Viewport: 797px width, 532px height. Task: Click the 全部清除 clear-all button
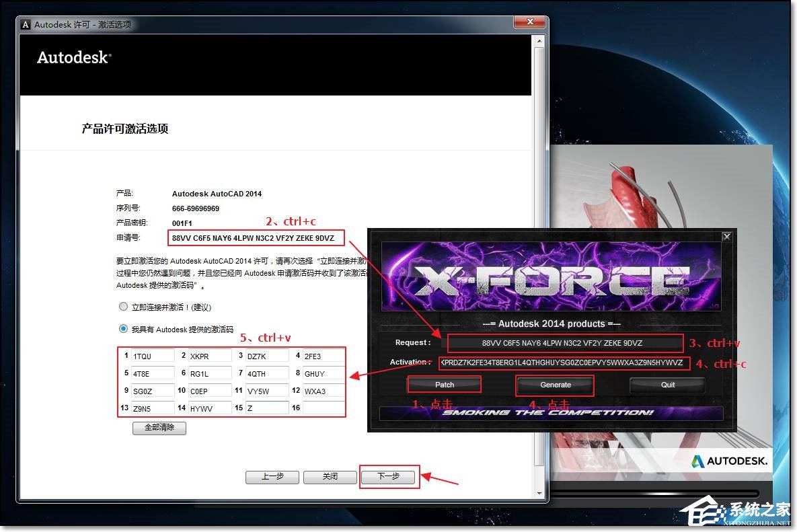(x=159, y=428)
